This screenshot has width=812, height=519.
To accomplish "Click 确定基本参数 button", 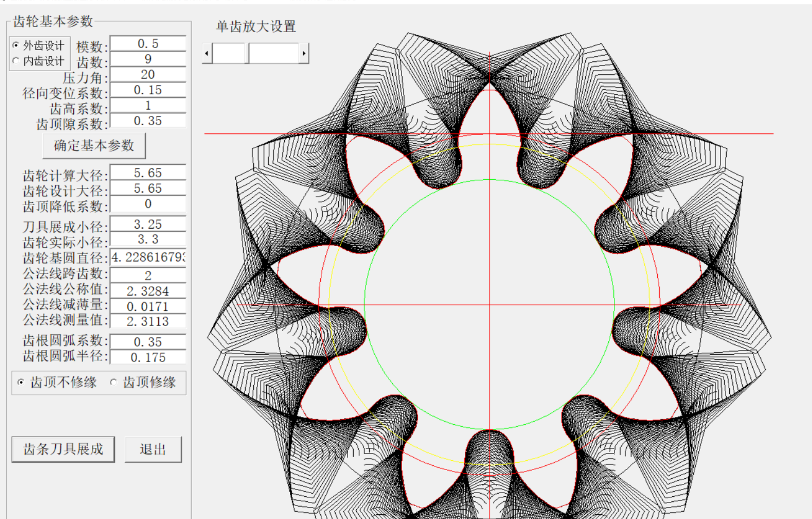I will [x=94, y=145].
